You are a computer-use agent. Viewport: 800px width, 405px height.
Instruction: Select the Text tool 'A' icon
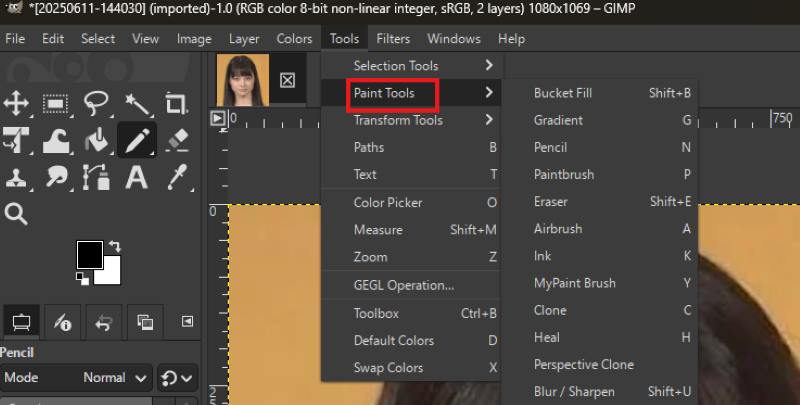pyautogui.click(x=137, y=178)
